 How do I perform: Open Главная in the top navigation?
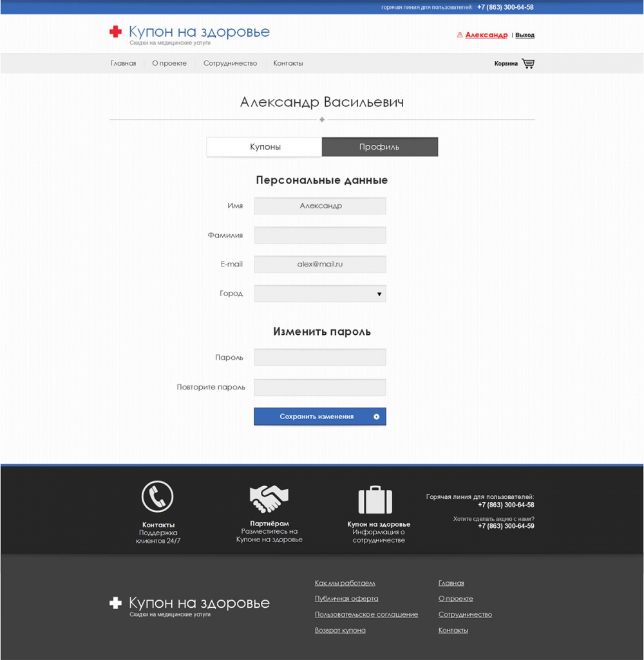tap(123, 63)
